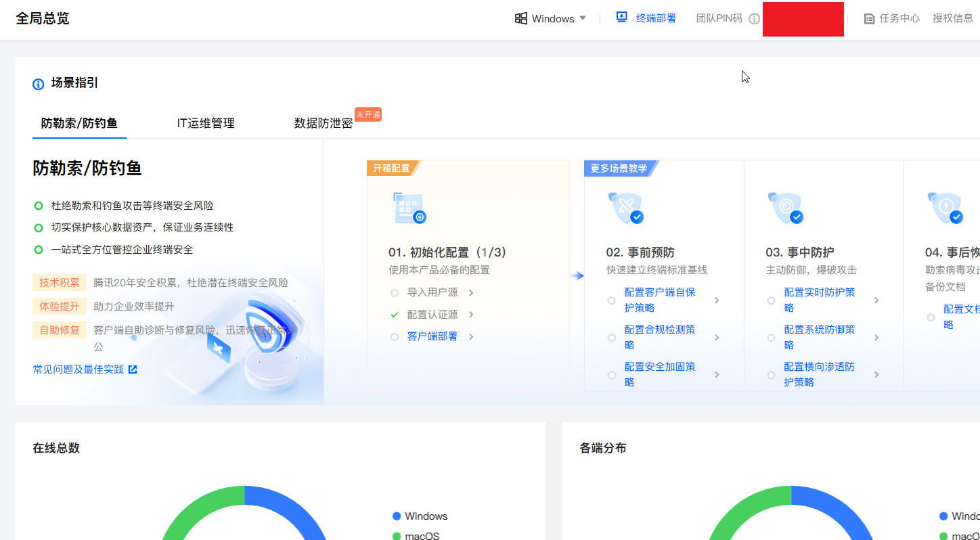Click the status circle beside 配置系统防御策略

click(772, 338)
